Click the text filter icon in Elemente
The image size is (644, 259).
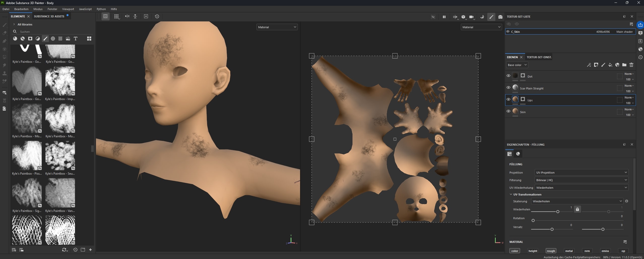pos(75,39)
